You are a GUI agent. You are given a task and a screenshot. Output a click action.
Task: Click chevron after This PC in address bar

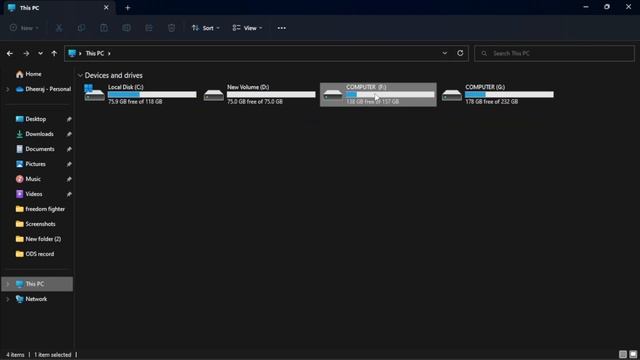click(x=109, y=53)
